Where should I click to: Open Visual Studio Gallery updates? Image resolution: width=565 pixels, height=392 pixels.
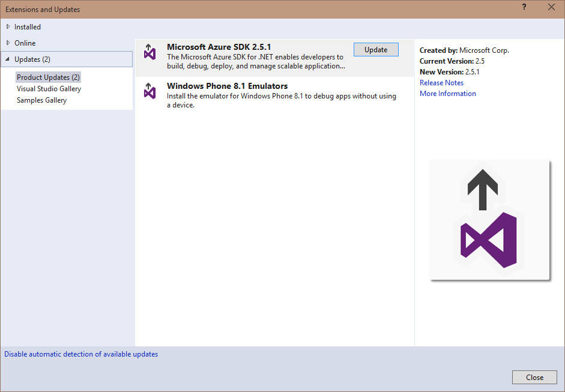coord(49,89)
